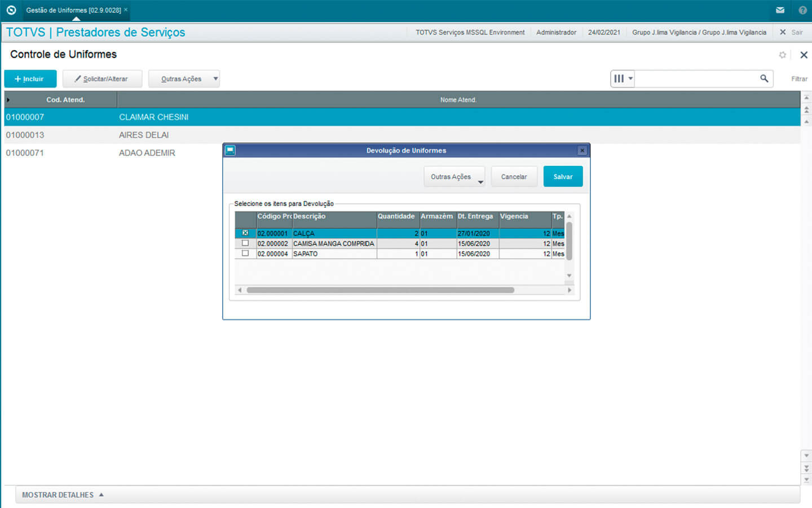Viewport: 812px width, 508px height.
Task: Click dialog grid vertical scrollbar thumb
Action: pyautogui.click(x=570, y=241)
